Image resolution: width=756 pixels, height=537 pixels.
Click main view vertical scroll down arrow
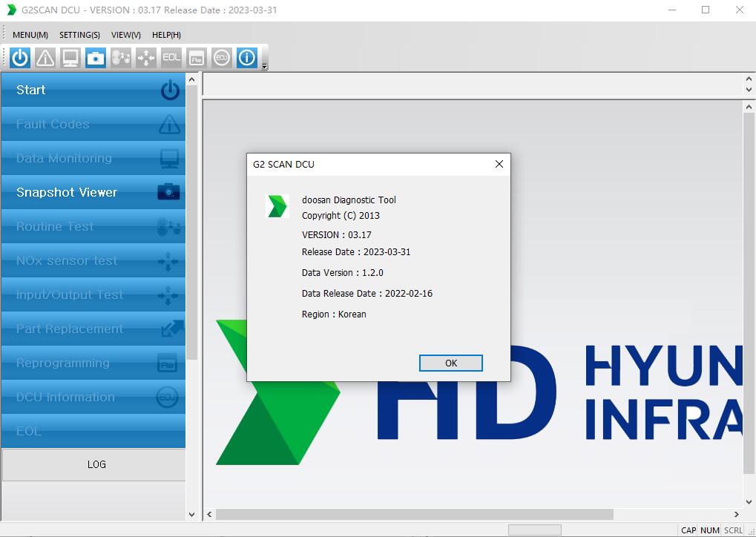coord(749,502)
